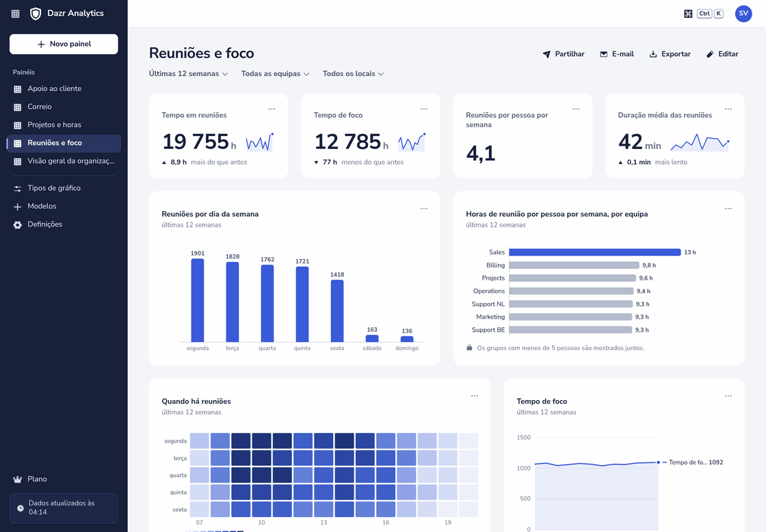Expand the Todas as equipas dropdown
The width and height of the screenshot is (766, 532).
pos(275,74)
